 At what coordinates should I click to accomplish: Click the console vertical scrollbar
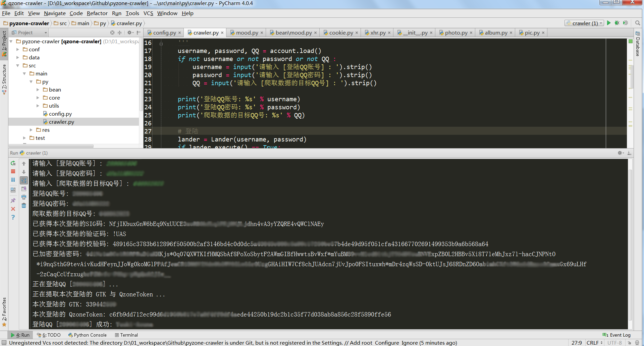tap(630, 245)
